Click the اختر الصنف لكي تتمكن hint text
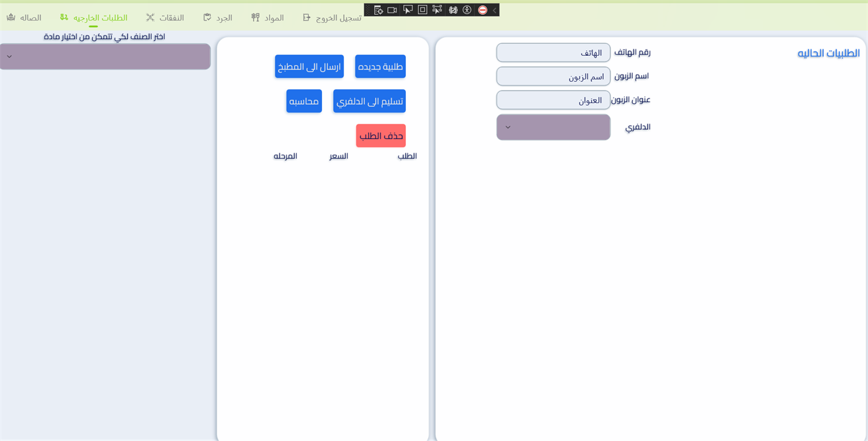The image size is (868, 441). point(104,37)
